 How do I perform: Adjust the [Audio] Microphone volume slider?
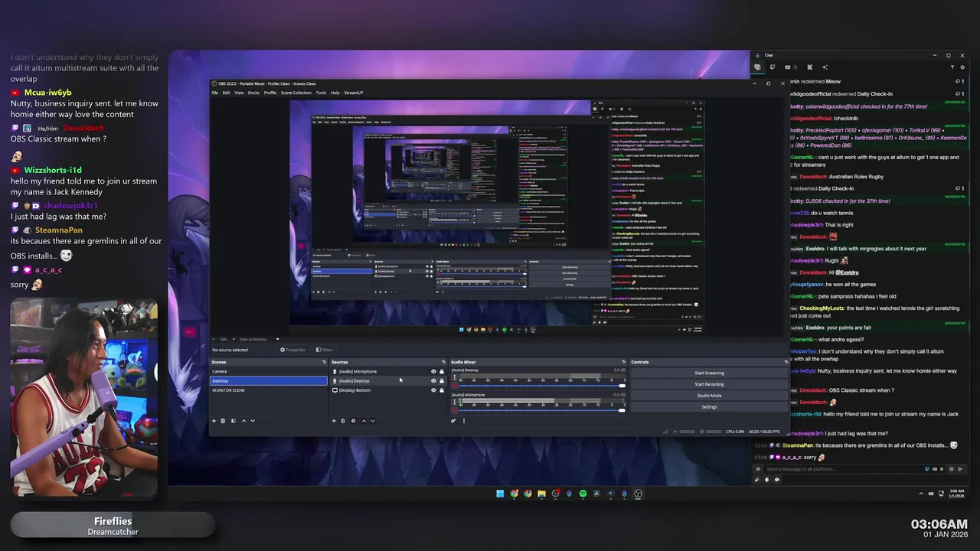[542, 410]
